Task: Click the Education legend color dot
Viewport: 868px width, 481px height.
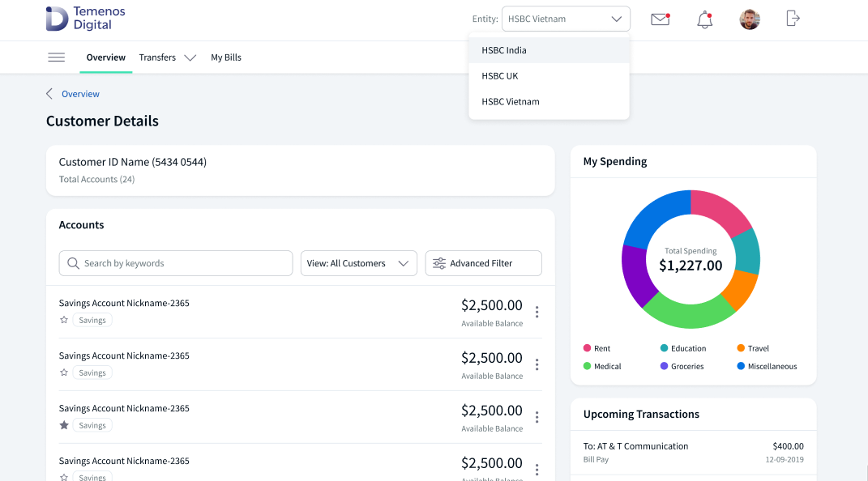Action: pyautogui.click(x=664, y=347)
